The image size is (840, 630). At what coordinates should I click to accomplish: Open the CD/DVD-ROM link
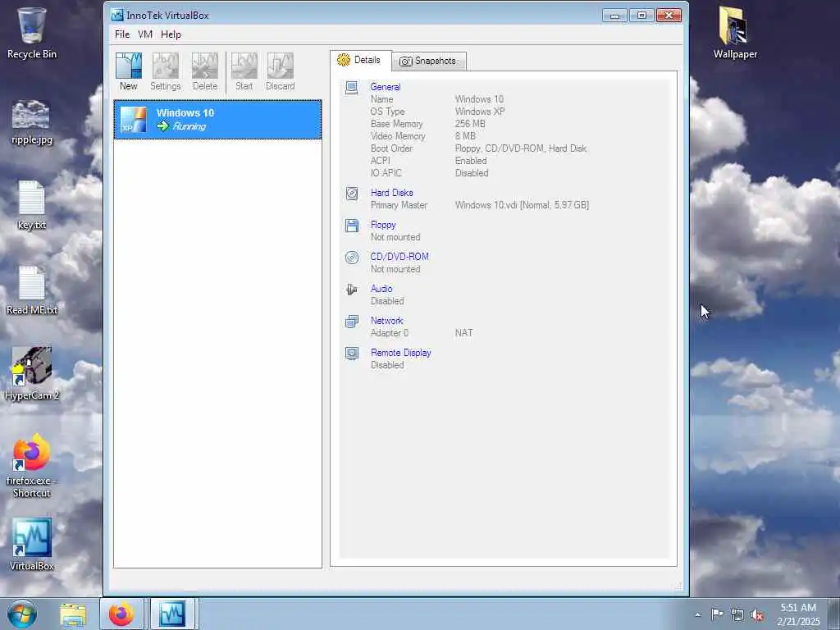[399, 257]
